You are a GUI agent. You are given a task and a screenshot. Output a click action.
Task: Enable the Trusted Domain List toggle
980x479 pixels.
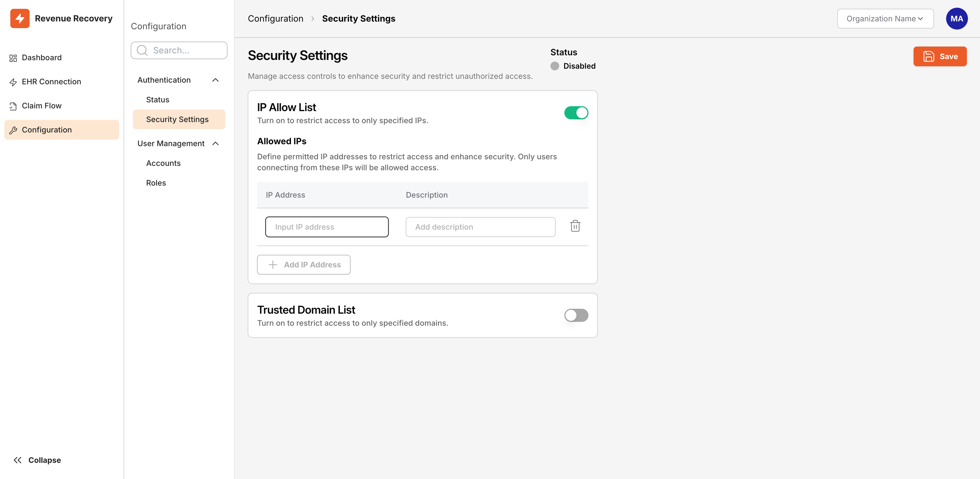pyautogui.click(x=576, y=315)
